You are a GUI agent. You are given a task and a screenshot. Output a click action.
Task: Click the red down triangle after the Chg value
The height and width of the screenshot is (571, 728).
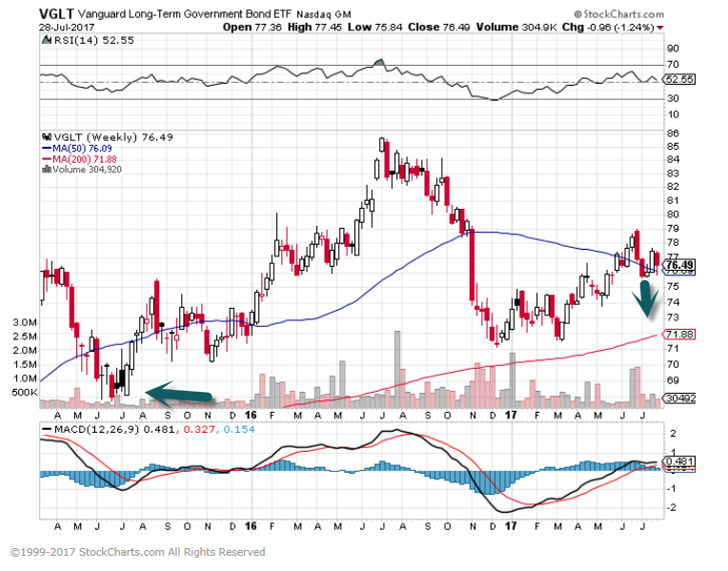[659, 28]
